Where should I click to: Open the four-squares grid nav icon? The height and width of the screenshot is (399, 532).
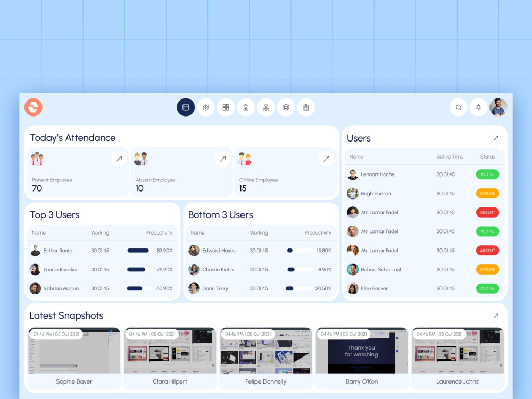click(226, 107)
